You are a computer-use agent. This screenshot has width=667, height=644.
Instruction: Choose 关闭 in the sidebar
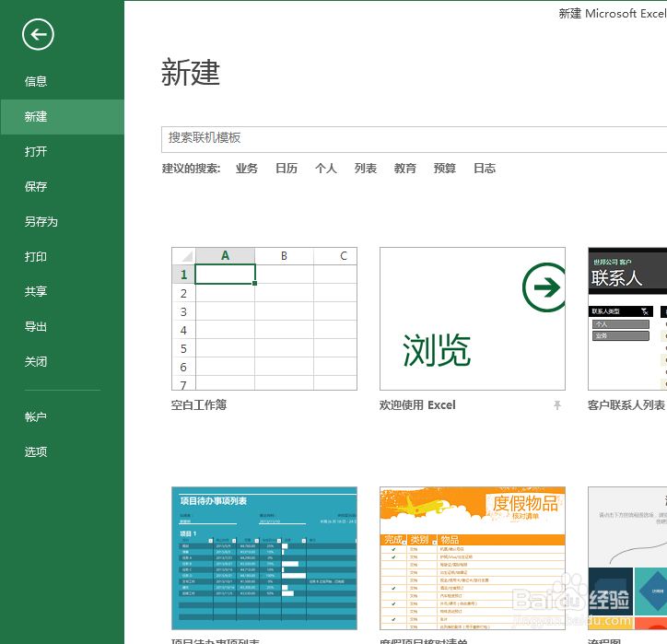click(x=36, y=361)
